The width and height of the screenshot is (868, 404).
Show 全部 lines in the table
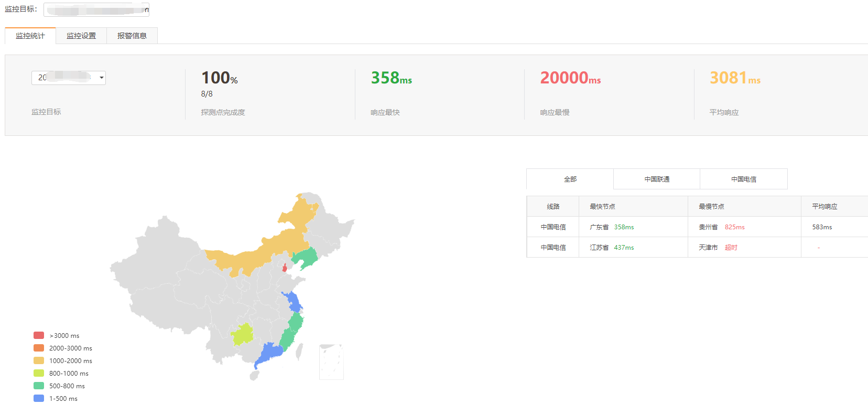click(x=570, y=179)
